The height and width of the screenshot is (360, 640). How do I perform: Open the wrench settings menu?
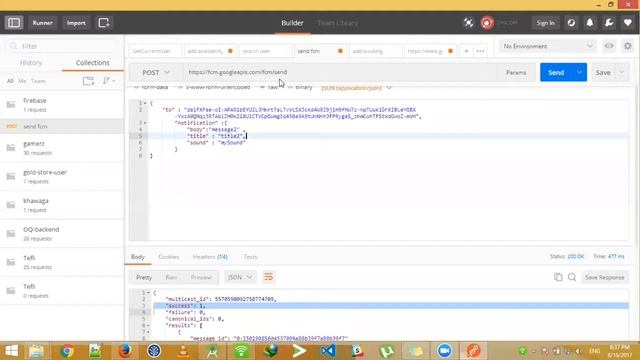[x=609, y=23]
